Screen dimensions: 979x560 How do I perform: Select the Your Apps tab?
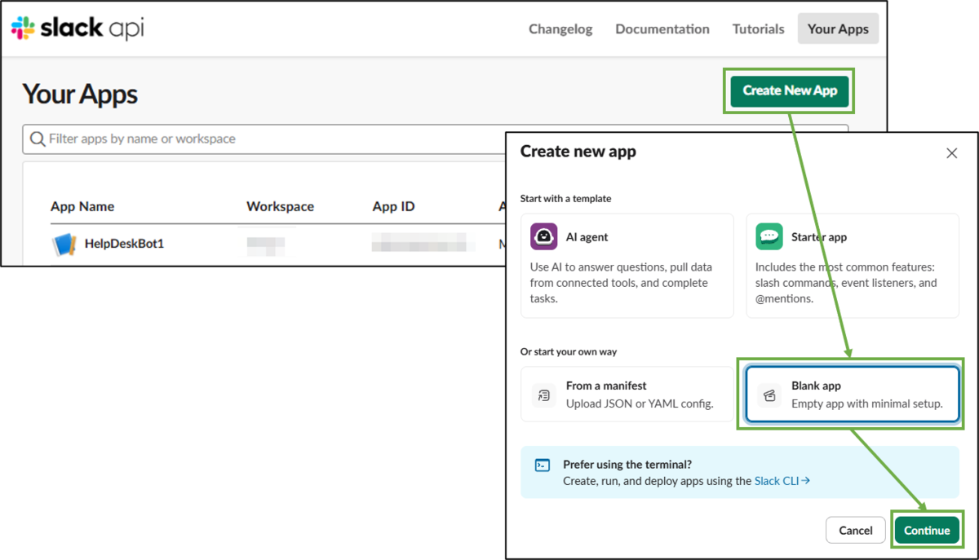838,29
